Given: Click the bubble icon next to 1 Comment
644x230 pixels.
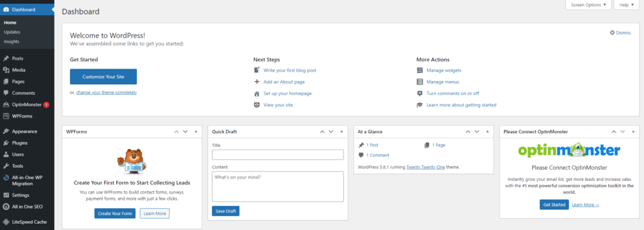Looking at the screenshot, I should click(361, 155).
